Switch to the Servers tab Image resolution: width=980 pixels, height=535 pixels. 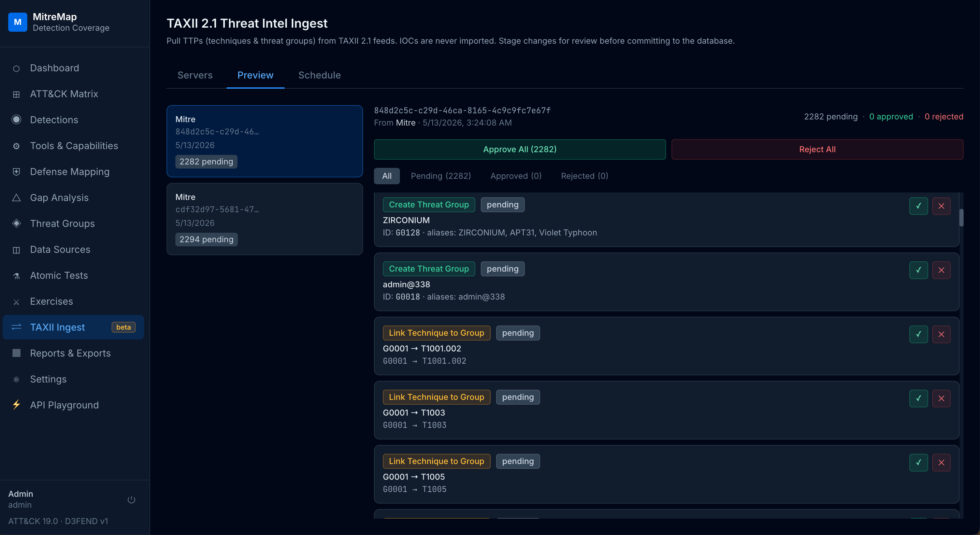(195, 75)
